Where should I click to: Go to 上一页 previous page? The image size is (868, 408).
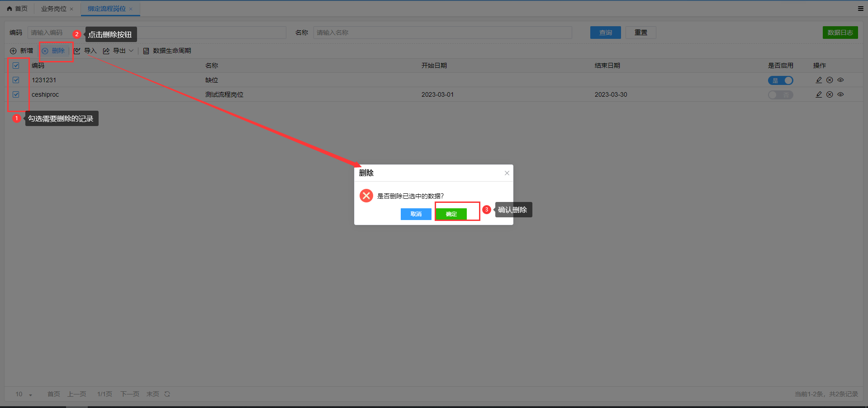click(x=77, y=394)
